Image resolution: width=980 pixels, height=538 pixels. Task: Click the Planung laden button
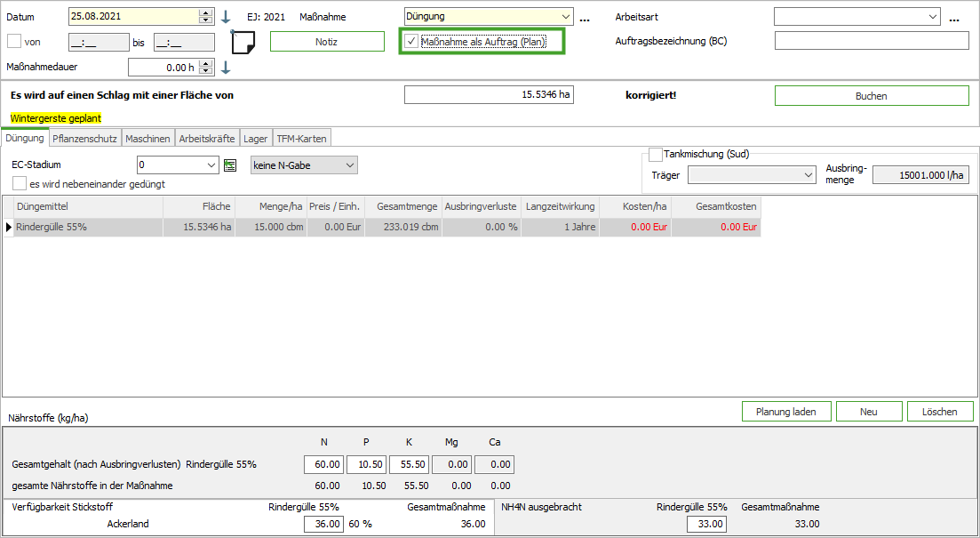pos(786,412)
